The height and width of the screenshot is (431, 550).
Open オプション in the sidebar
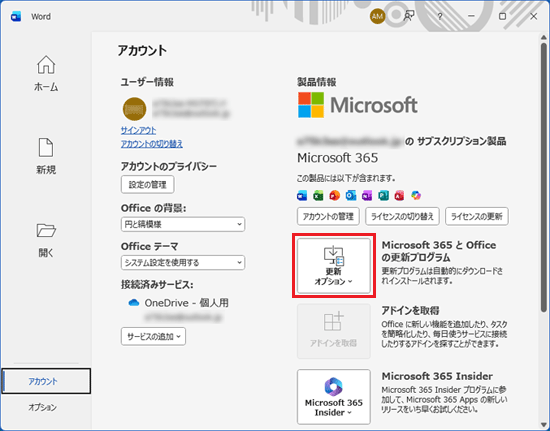coord(42,407)
